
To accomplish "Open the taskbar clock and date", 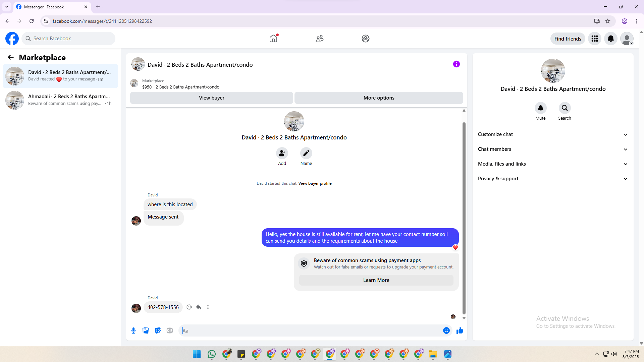I will point(631,354).
